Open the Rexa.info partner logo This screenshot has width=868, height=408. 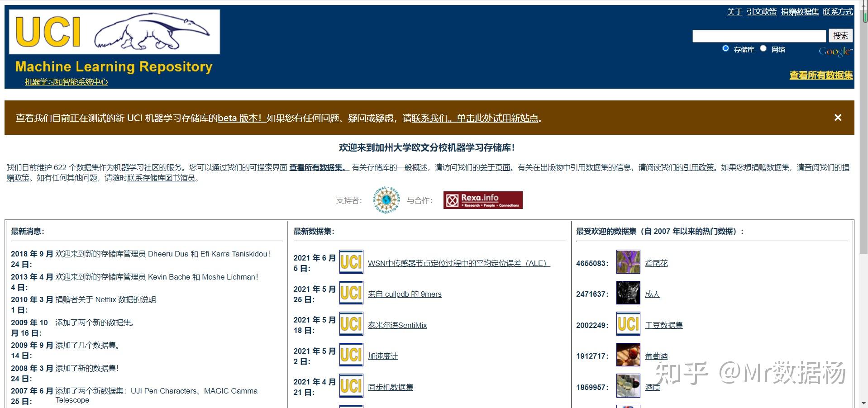pyautogui.click(x=482, y=199)
